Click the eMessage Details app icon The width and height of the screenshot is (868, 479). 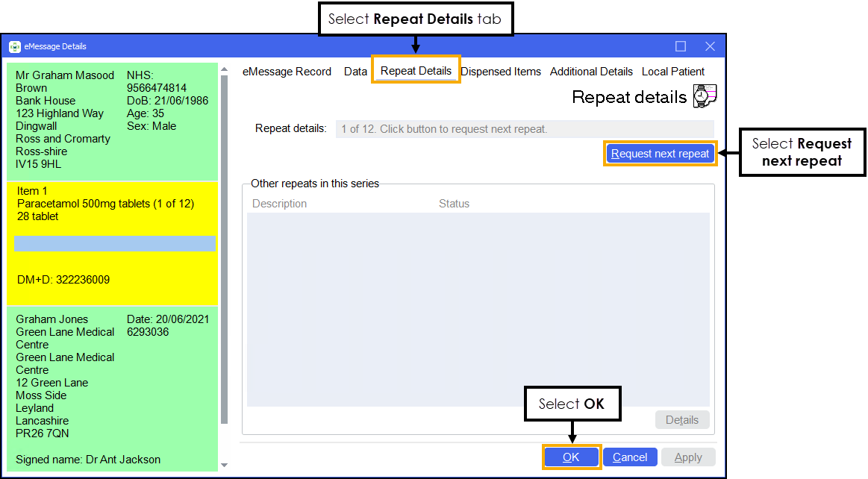pos(14,46)
